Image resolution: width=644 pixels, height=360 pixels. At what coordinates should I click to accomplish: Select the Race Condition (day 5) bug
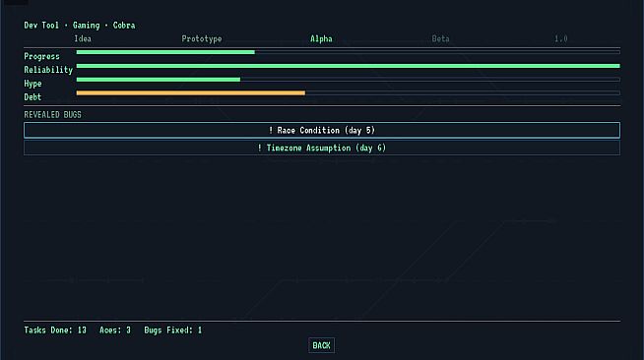click(322, 131)
